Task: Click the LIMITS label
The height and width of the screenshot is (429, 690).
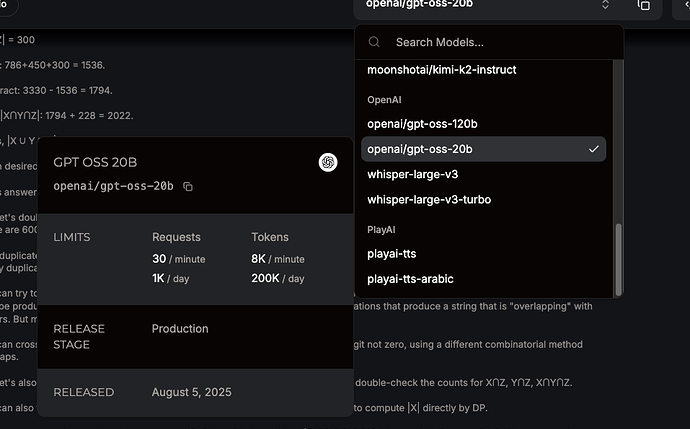Action: [72, 237]
